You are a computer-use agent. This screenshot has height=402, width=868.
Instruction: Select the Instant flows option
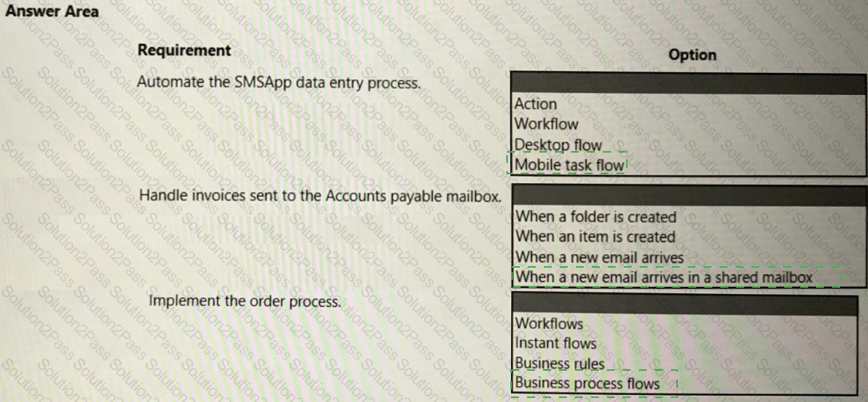click(x=556, y=344)
